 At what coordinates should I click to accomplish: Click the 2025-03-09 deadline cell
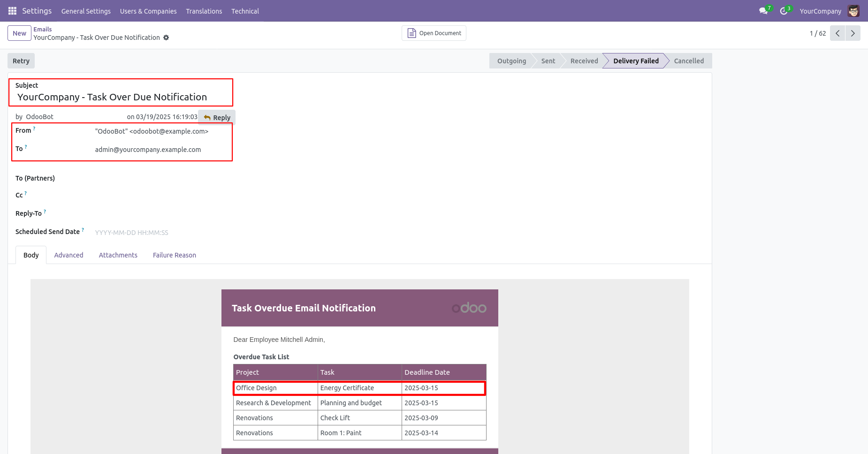[x=444, y=418]
